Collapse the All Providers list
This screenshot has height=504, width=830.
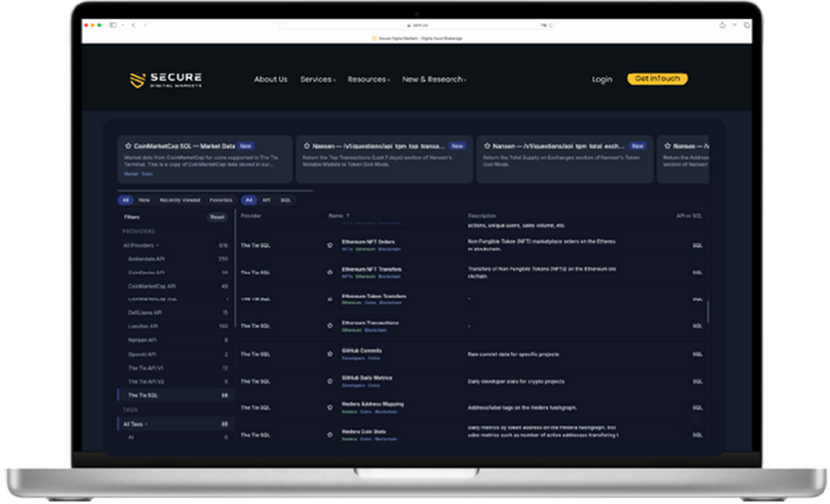[140, 246]
